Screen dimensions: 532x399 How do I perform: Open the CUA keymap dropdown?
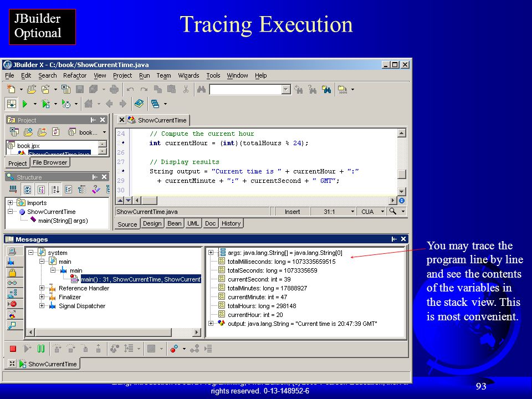click(382, 211)
